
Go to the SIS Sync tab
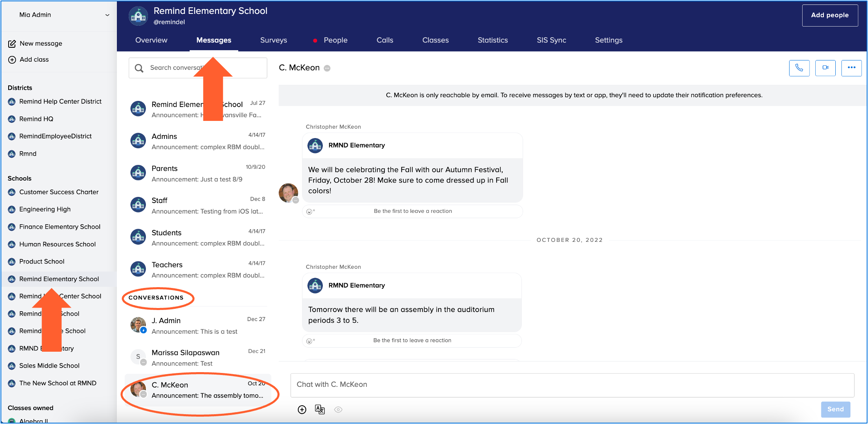tap(551, 40)
